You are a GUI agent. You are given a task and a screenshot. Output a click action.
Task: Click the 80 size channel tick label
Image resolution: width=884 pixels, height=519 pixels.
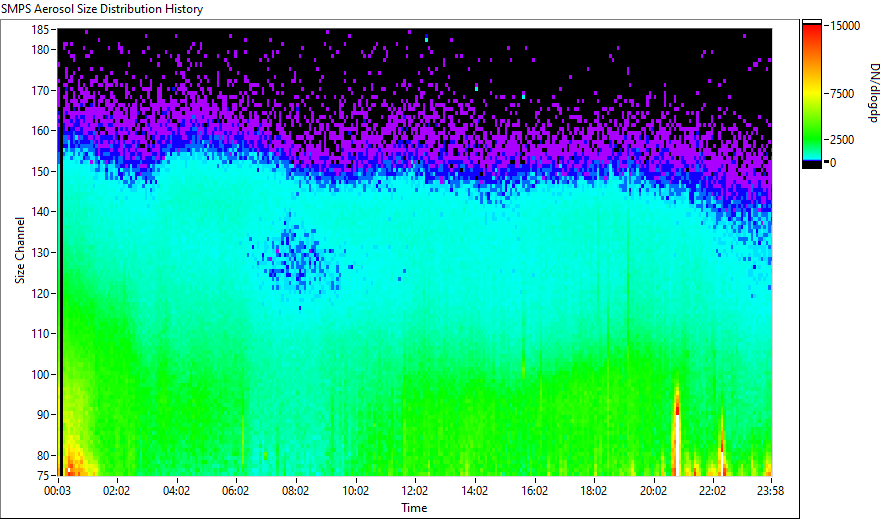click(42, 455)
